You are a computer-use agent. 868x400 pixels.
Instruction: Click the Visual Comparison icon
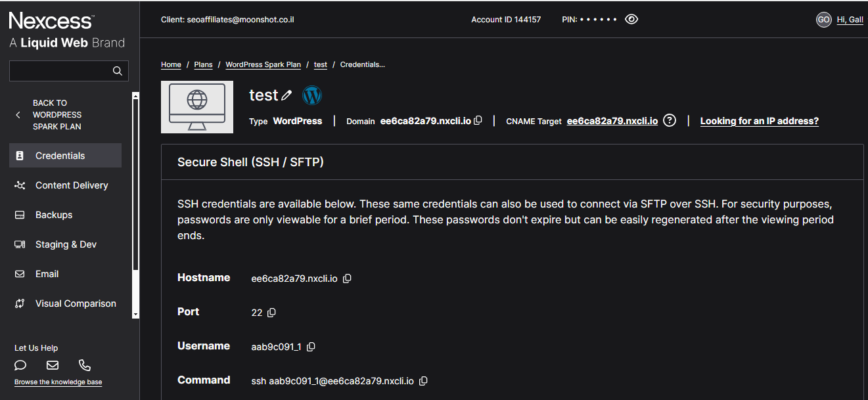pos(20,303)
